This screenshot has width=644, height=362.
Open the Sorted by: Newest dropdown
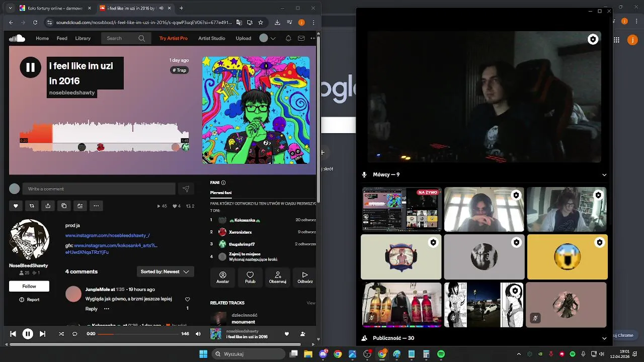coord(165,271)
